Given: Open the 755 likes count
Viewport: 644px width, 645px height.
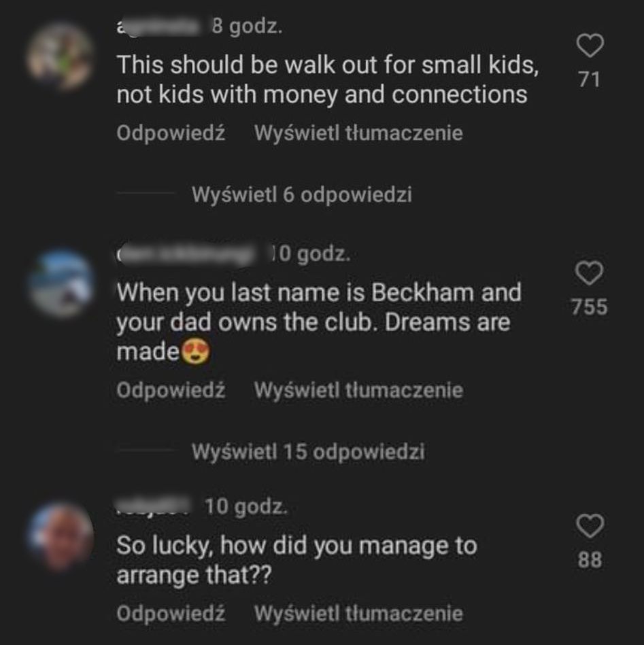Looking at the screenshot, I should tap(589, 307).
